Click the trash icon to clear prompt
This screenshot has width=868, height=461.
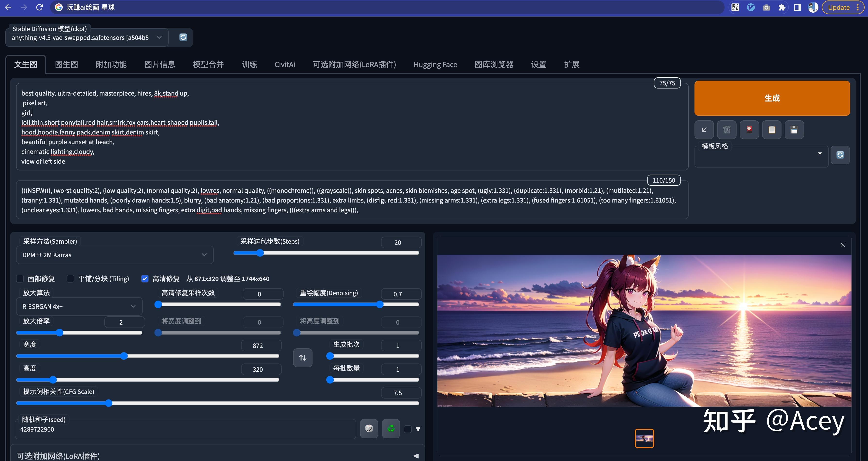coord(727,130)
